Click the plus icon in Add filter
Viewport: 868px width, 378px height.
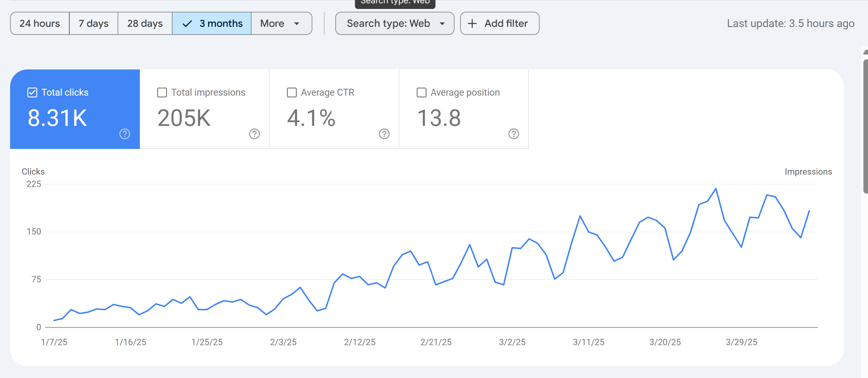pyautogui.click(x=472, y=24)
